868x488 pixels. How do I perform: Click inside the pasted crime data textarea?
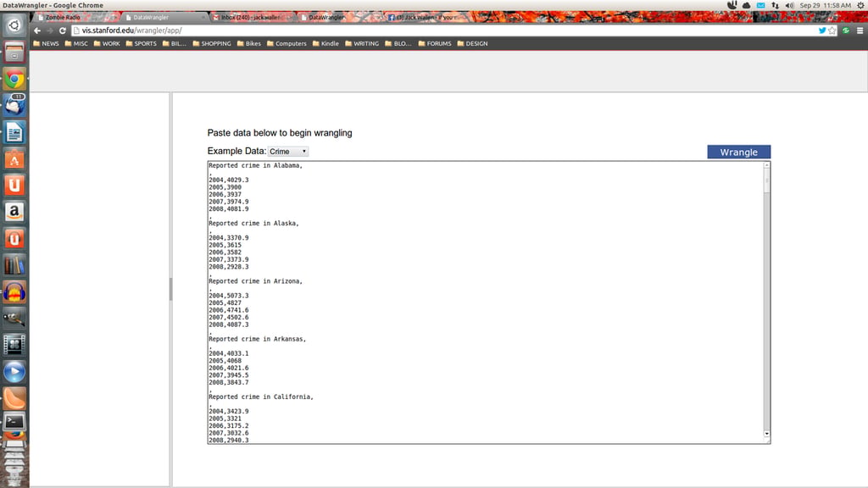pyautogui.click(x=485, y=302)
